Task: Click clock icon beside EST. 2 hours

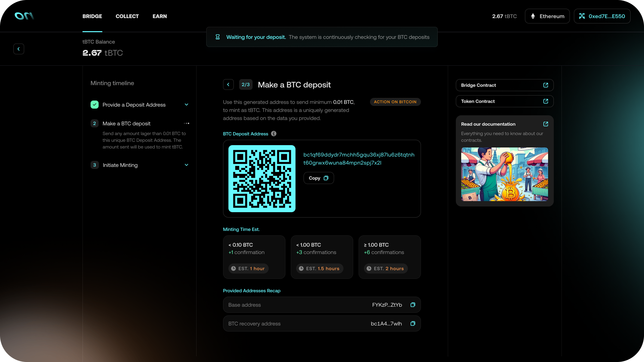Action: pyautogui.click(x=369, y=268)
